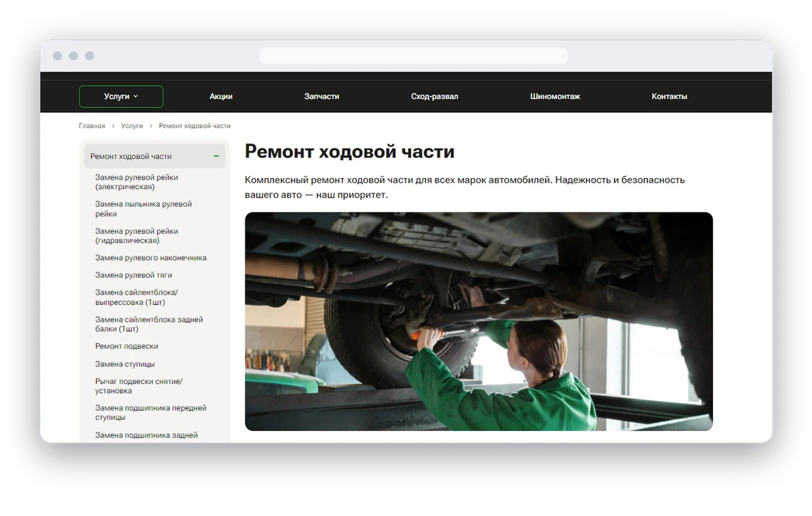Select Замена рулевого наконечника
Screen dimensions: 812x516
pyautogui.click(x=151, y=257)
